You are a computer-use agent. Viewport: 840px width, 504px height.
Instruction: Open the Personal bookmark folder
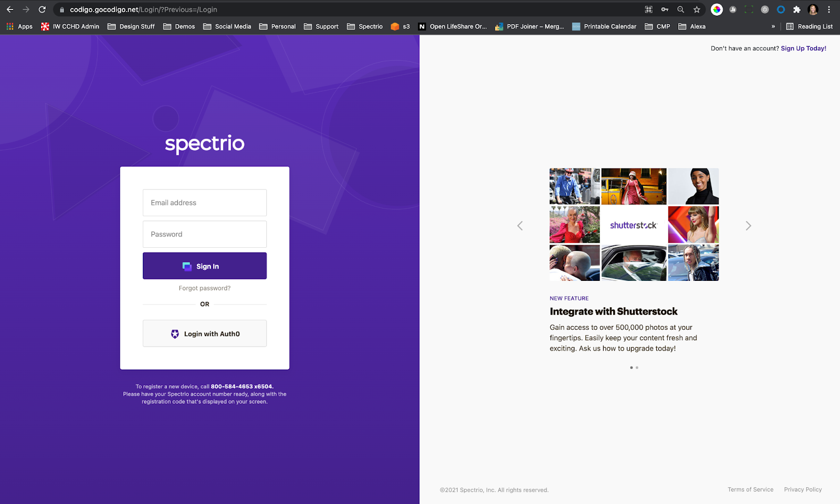[x=278, y=26]
